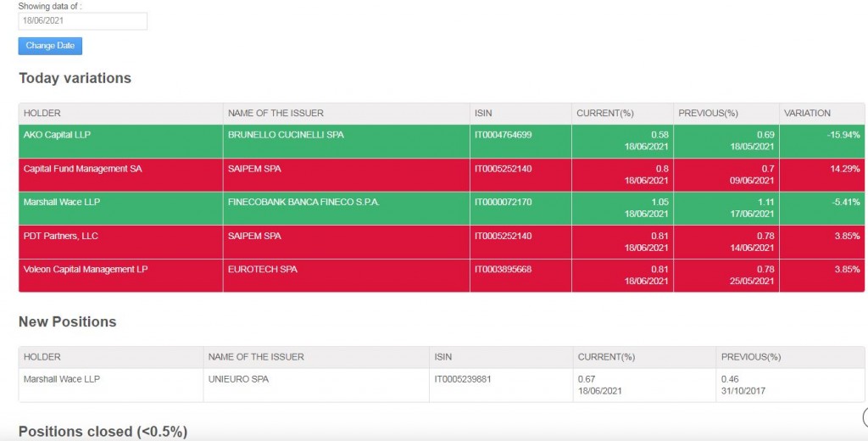Screen dimensions: 868x441
Task: Focus the date field showing 18/06/2021
Action: click(x=82, y=21)
